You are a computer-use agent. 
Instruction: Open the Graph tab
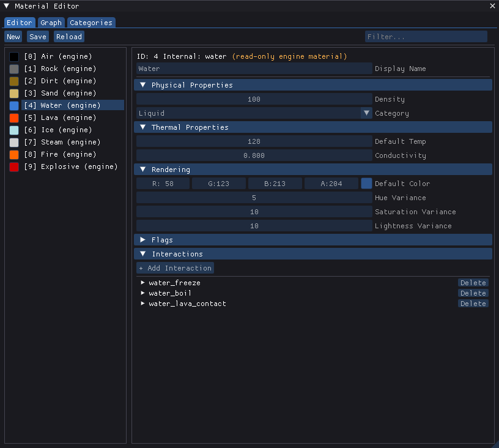[51, 23]
